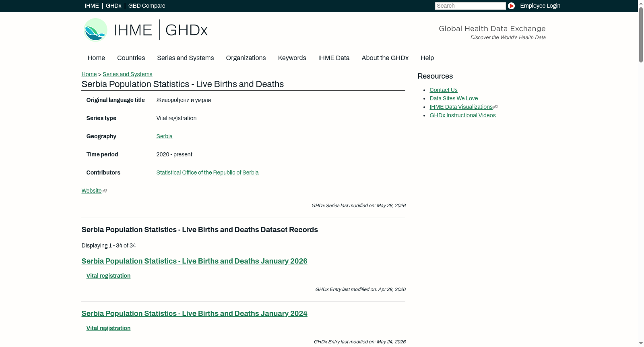Focus the Search input field
The width and height of the screenshot is (644, 347).
pos(470,6)
